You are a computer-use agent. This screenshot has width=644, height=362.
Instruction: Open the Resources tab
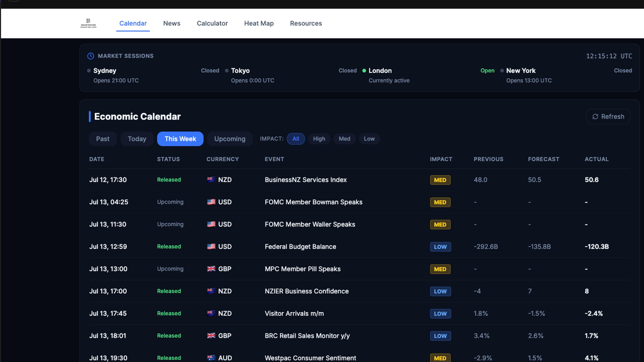pos(306,23)
